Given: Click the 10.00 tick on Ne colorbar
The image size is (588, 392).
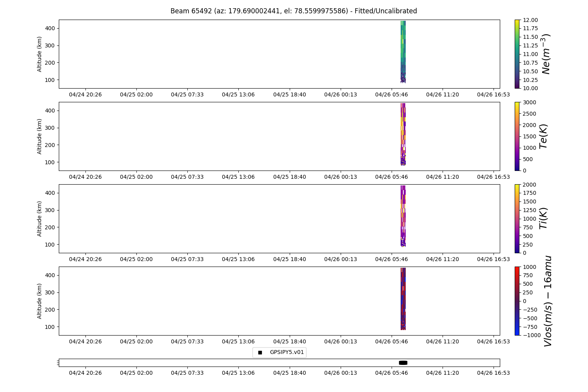Looking at the screenshot, I should click(530, 88).
